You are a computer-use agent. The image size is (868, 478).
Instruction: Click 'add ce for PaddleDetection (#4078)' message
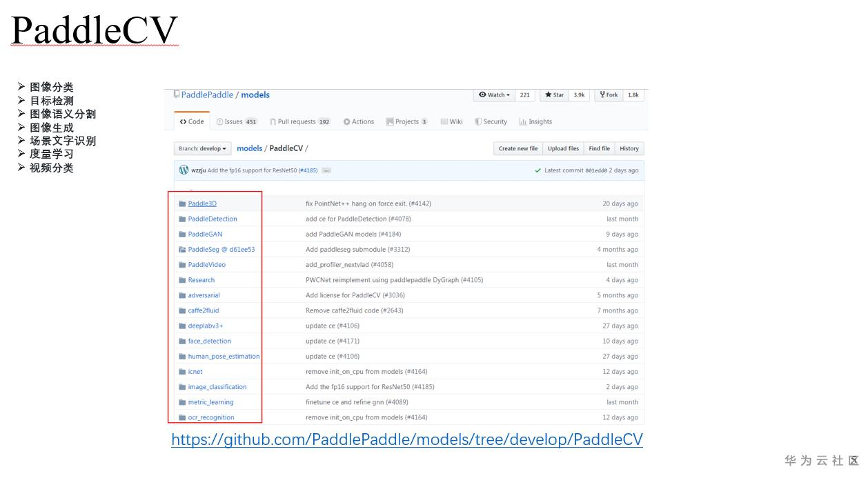tap(358, 219)
